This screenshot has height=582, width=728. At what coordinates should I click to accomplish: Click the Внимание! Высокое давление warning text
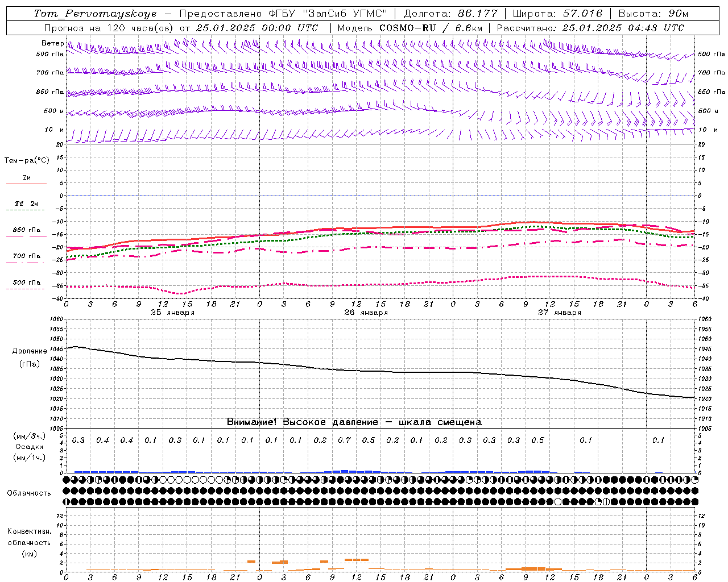tap(354, 422)
